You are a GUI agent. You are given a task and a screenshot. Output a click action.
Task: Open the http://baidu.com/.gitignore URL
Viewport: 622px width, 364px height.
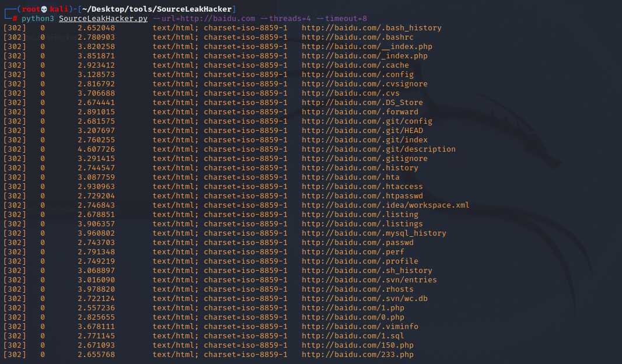tap(365, 158)
